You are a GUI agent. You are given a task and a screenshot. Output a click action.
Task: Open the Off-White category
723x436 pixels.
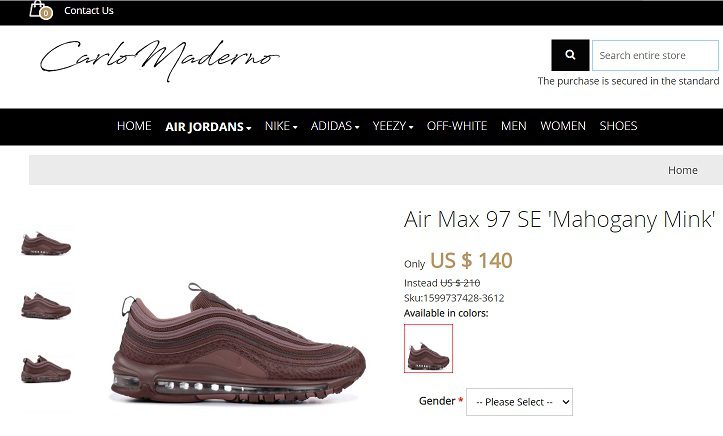[x=457, y=126]
